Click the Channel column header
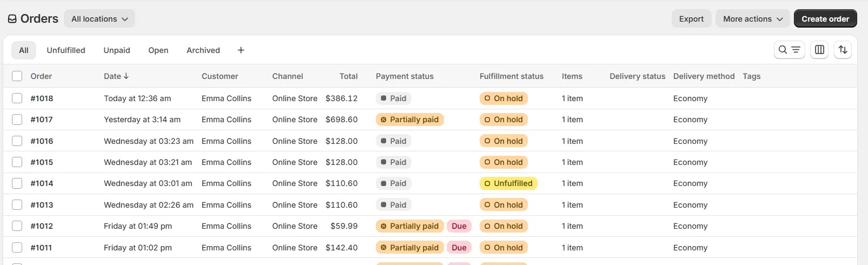 pos(288,76)
